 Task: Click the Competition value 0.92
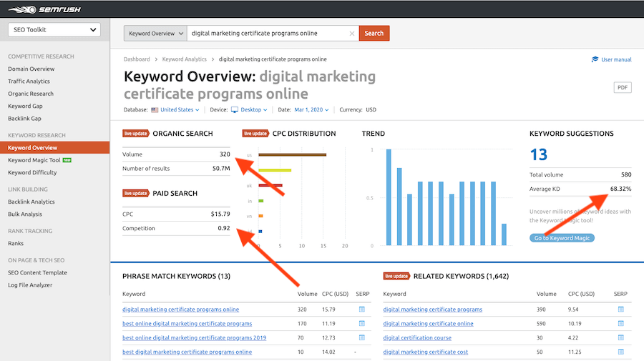click(224, 228)
